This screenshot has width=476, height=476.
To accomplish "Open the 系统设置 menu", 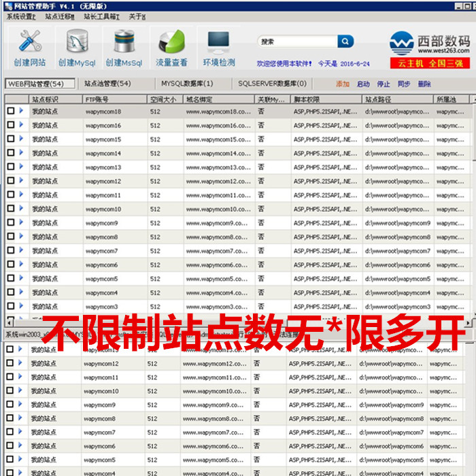I will pos(20,16).
